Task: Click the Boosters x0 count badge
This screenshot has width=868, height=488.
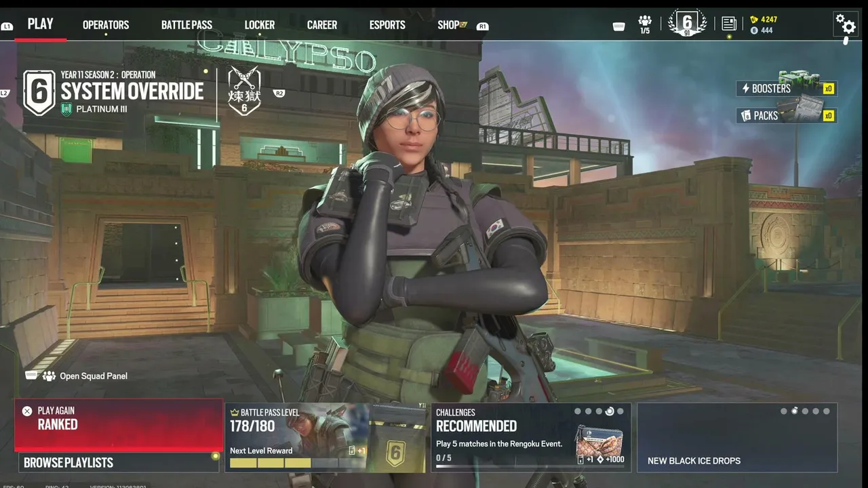Action: (828, 89)
